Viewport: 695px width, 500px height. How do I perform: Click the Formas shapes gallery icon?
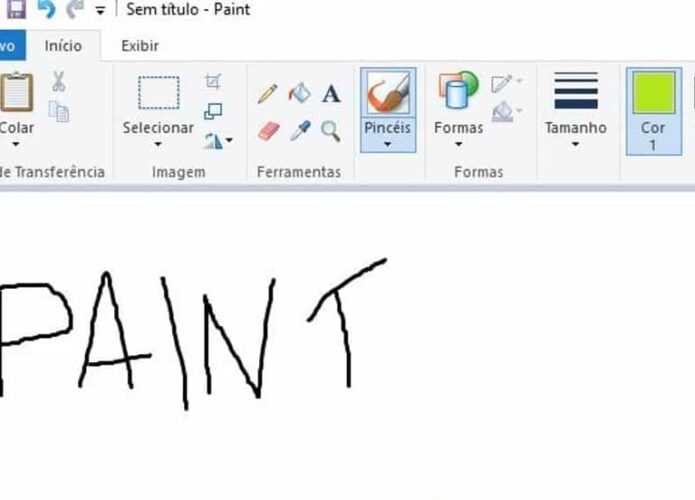(459, 91)
